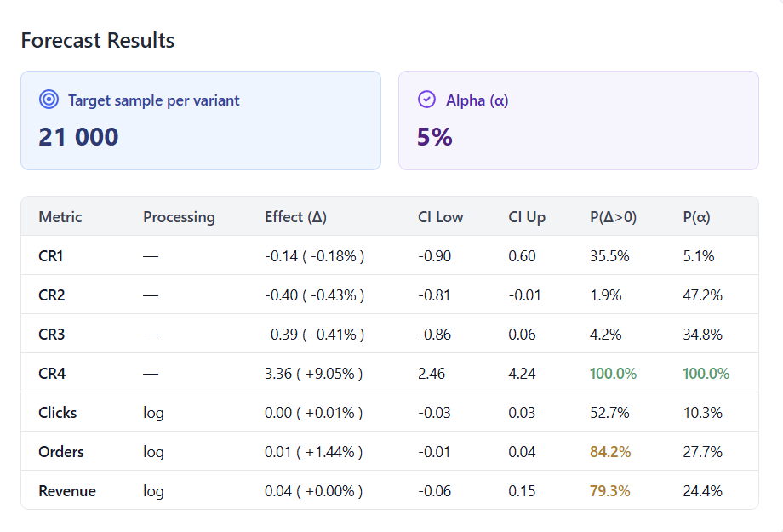Select the Alpha (α) card
Image resolution: width=783 pixels, height=532 pixels.
click(578, 119)
